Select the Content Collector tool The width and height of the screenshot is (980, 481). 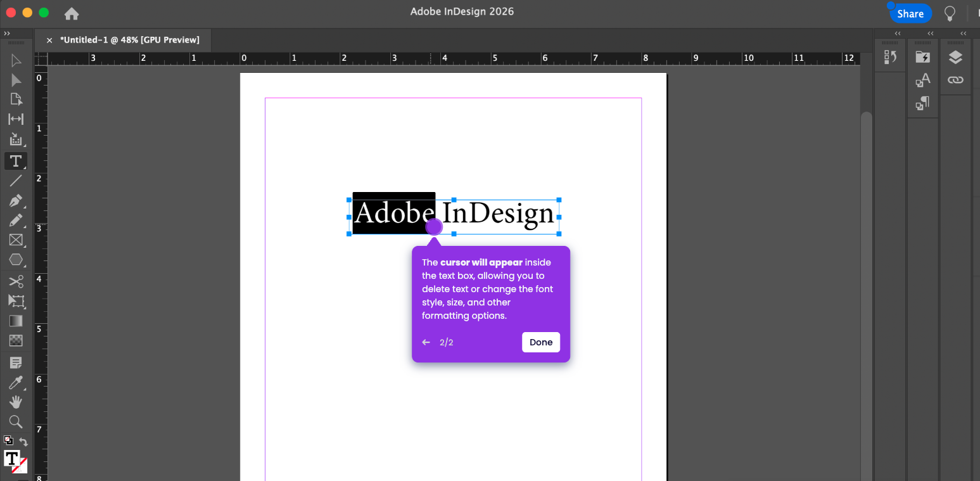pos(16,140)
